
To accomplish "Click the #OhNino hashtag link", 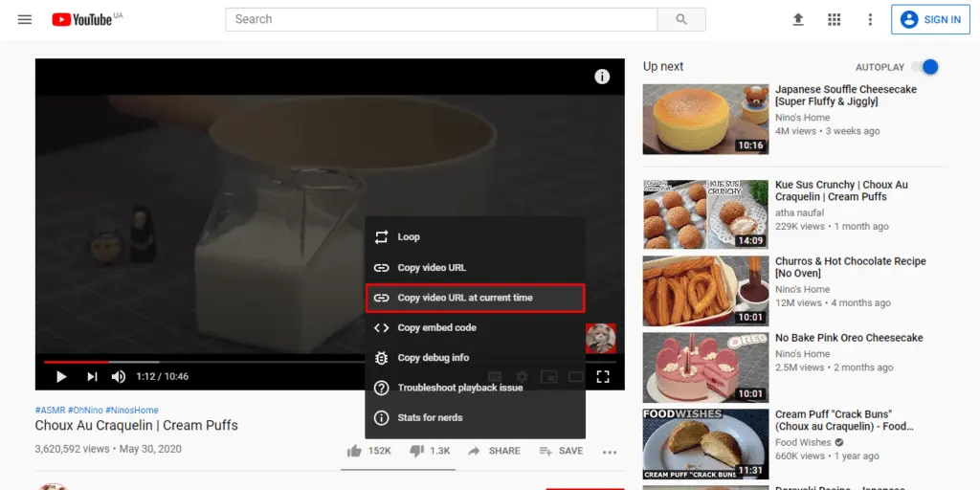I will tap(85, 410).
